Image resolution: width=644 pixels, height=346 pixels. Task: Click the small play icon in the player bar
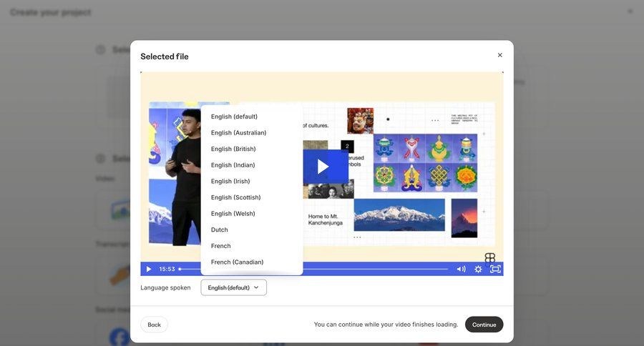tap(149, 270)
